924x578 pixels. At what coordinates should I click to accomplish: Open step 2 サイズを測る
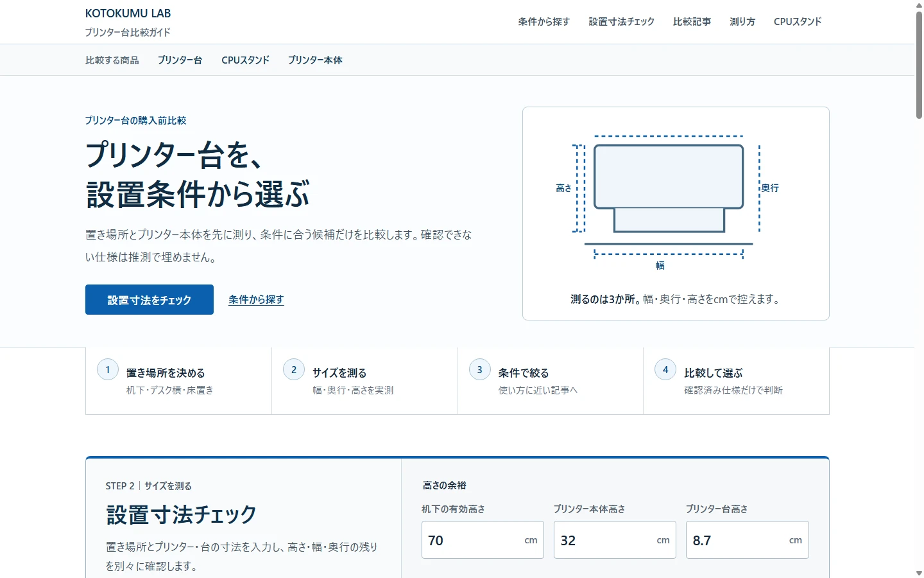(364, 381)
